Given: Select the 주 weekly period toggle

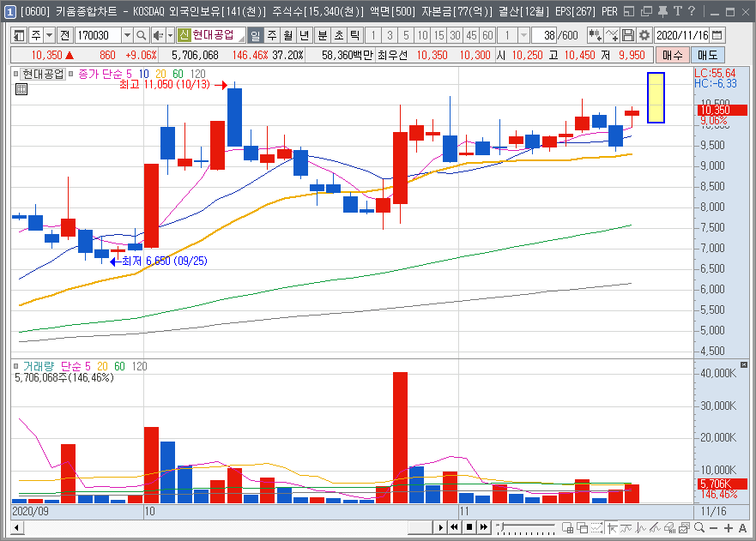Looking at the screenshot, I should pos(272,35).
